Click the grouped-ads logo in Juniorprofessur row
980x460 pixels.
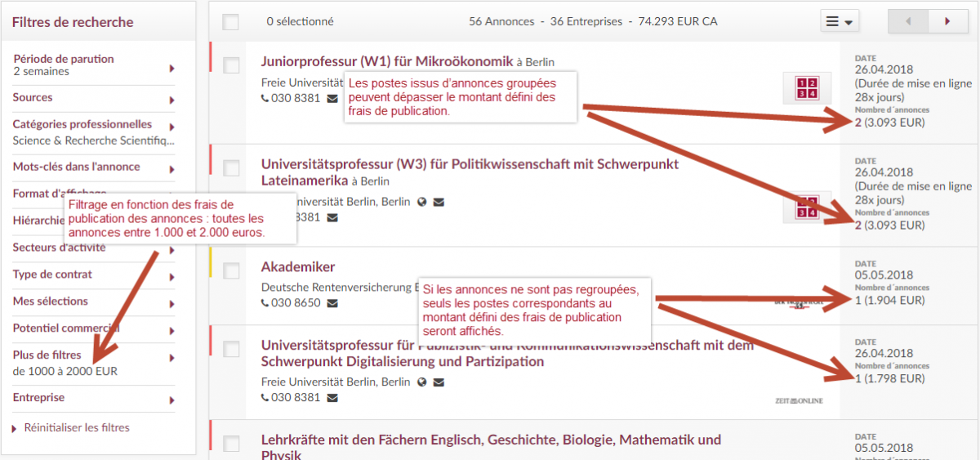pos(807,87)
